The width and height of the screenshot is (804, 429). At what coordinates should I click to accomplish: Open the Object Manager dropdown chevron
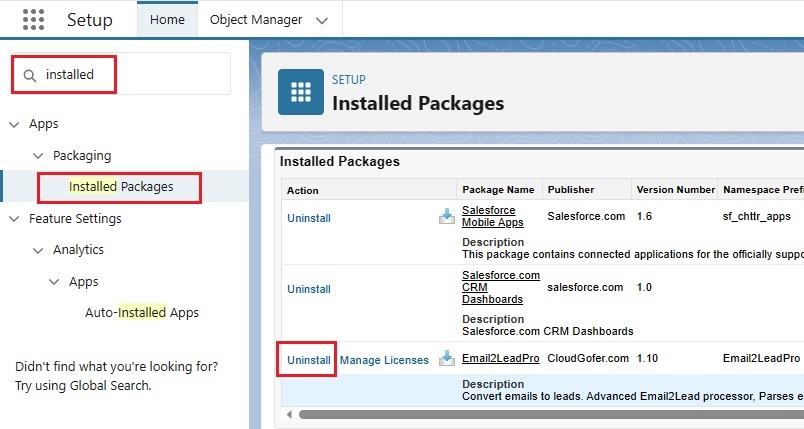point(322,21)
